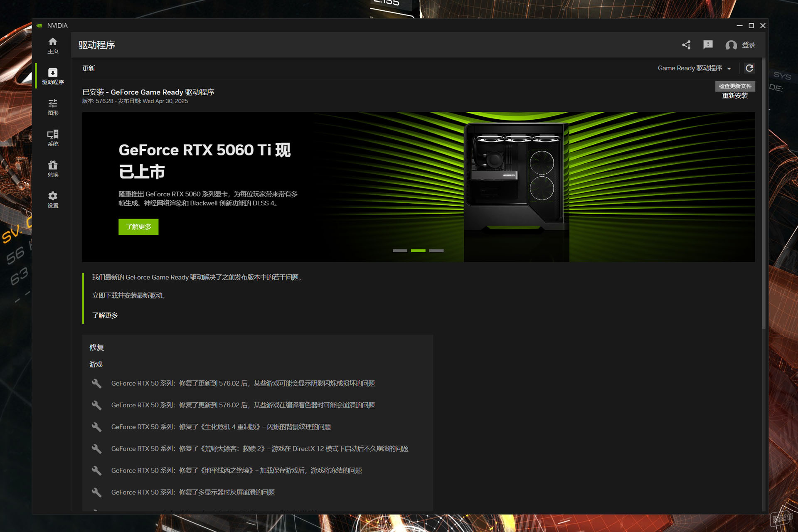Click wrench icon for 多显示器 fix

tap(96, 492)
